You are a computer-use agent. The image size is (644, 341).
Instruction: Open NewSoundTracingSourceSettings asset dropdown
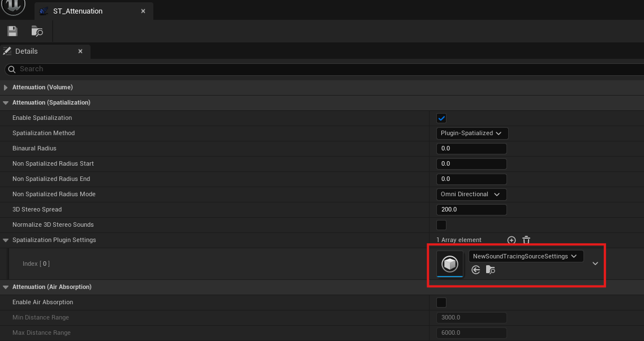point(526,257)
